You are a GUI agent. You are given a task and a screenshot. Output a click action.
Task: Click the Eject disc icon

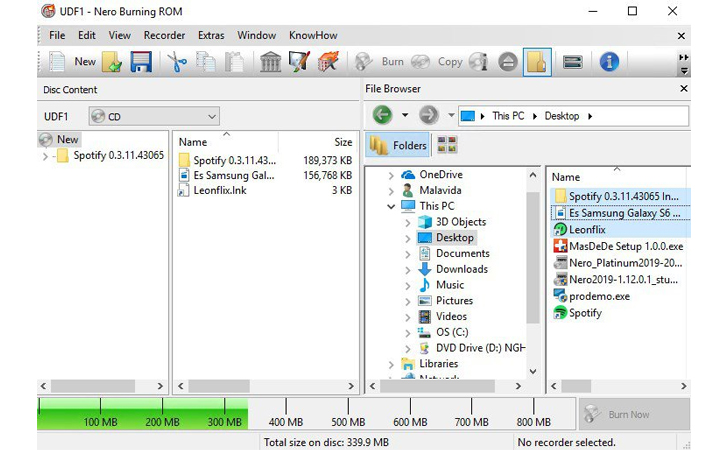[508, 62]
